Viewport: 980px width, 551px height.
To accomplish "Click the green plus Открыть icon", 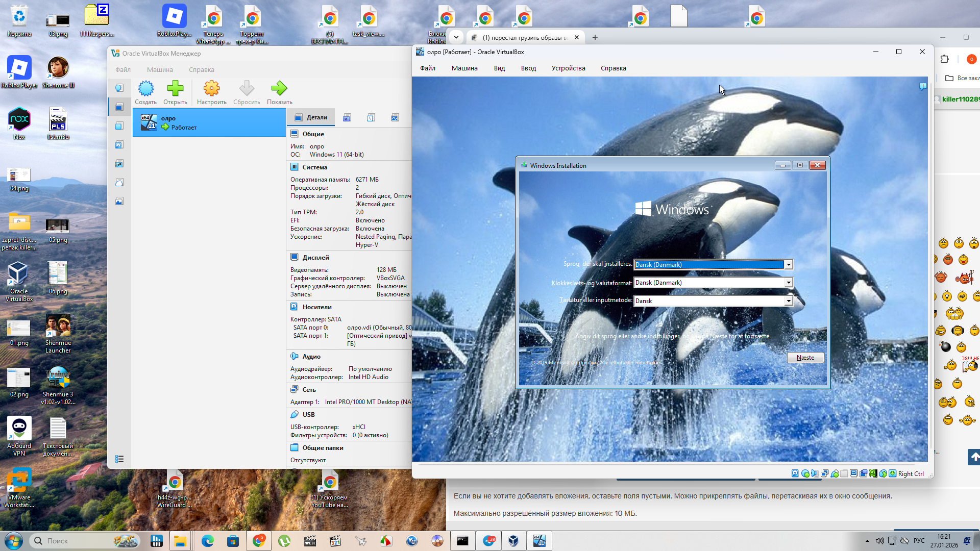I will point(175,89).
